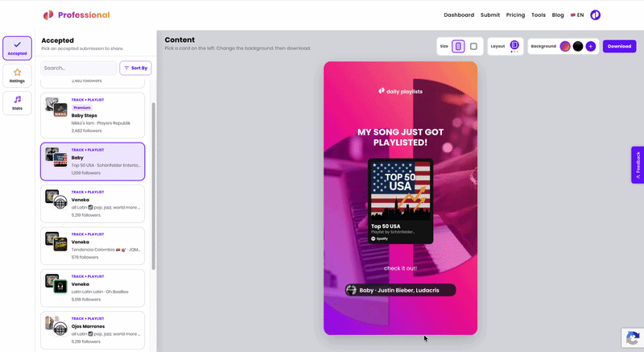Select the Veneka Tendencia Colombia card

(x=93, y=246)
